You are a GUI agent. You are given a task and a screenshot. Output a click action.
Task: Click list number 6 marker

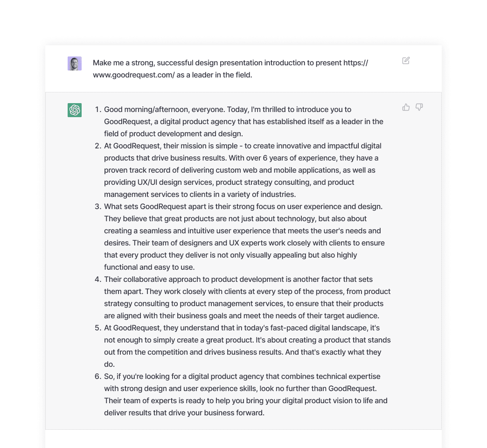coord(98,376)
